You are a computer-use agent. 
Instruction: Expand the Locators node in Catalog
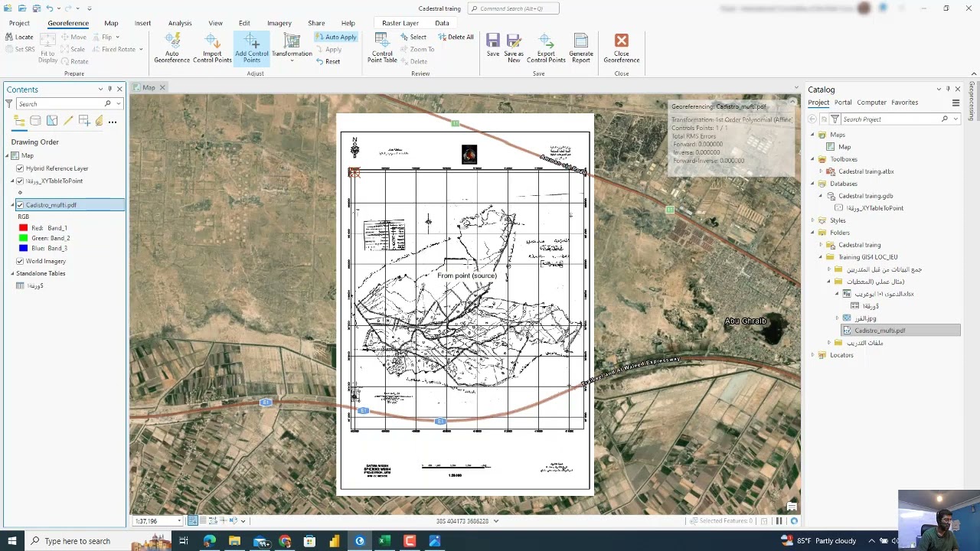[x=812, y=355]
